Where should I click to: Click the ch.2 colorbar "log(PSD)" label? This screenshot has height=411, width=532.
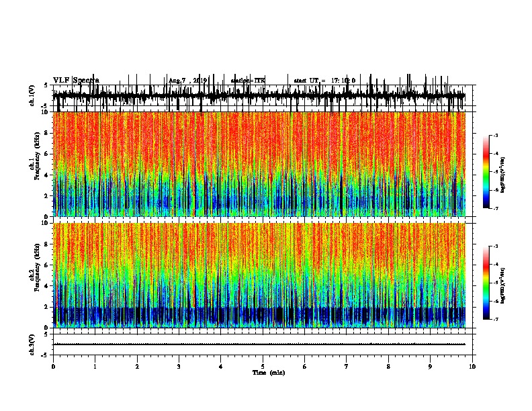(x=503, y=286)
